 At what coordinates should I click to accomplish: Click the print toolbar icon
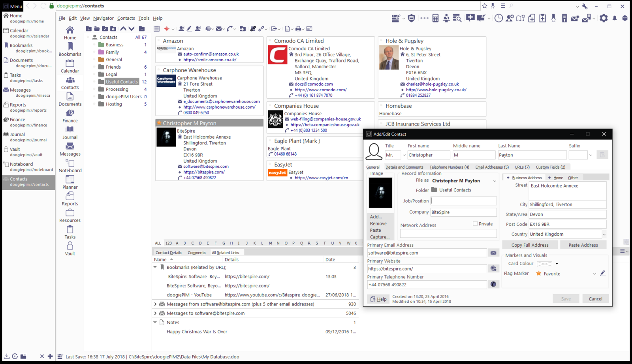click(x=298, y=28)
